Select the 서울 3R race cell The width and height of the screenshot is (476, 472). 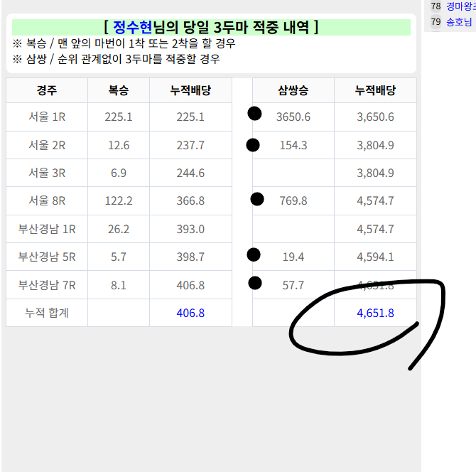47,173
